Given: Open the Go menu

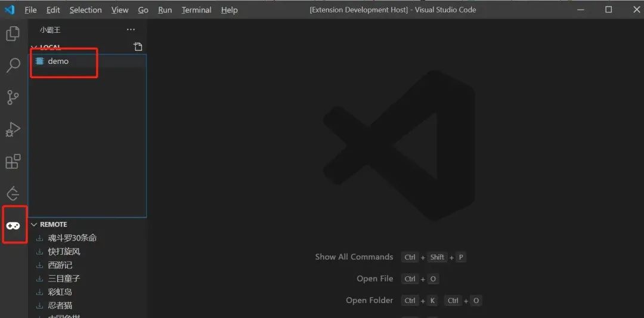Looking at the screenshot, I should [x=143, y=10].
